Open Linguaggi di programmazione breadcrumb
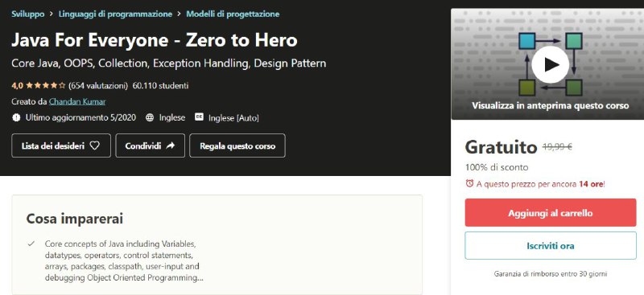This screenshot has height=295, width=644. [115, 14]
